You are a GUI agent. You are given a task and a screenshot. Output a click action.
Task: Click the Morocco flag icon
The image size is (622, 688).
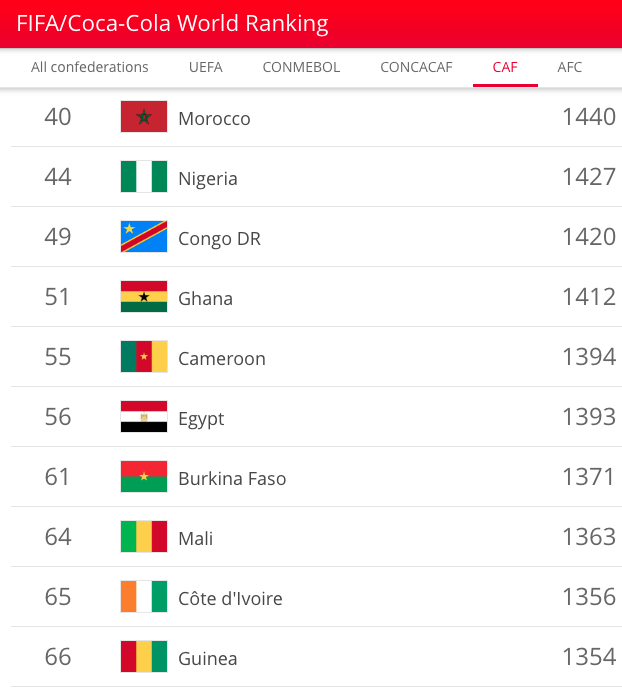tap(144, 117)
